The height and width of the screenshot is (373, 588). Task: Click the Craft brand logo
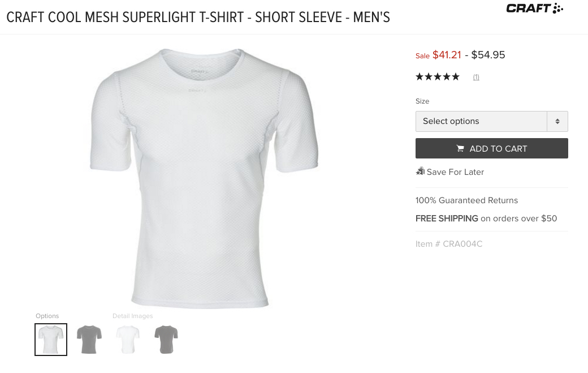534,8
